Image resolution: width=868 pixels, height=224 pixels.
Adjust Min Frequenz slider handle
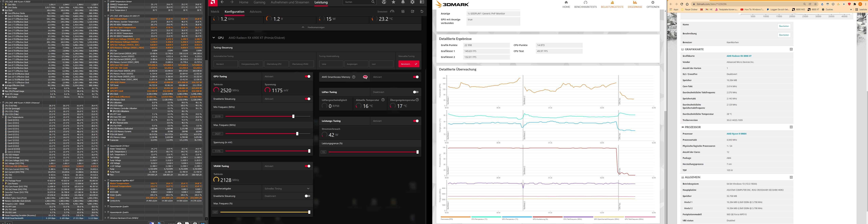(293, 116)
